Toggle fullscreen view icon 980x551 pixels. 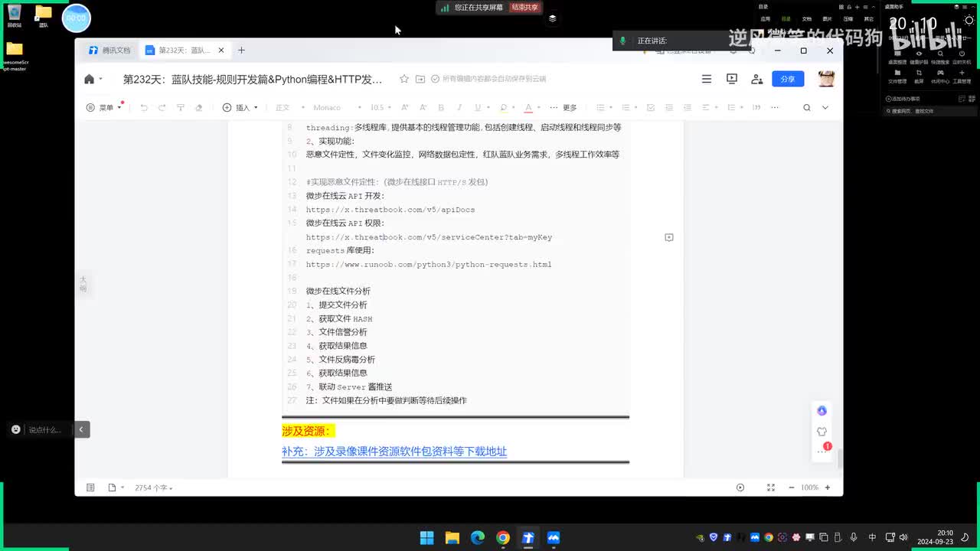coord(771,487)
